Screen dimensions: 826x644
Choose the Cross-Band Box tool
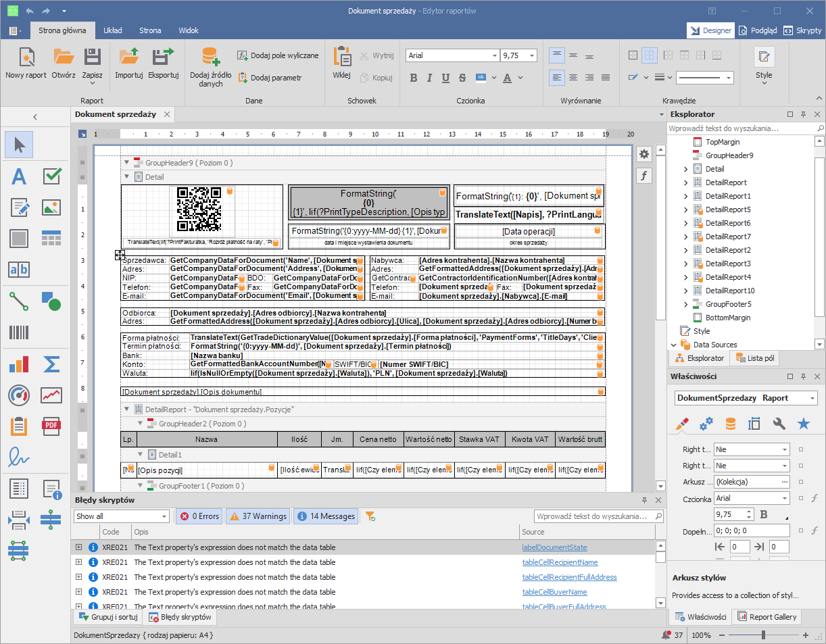pos(19,551)
